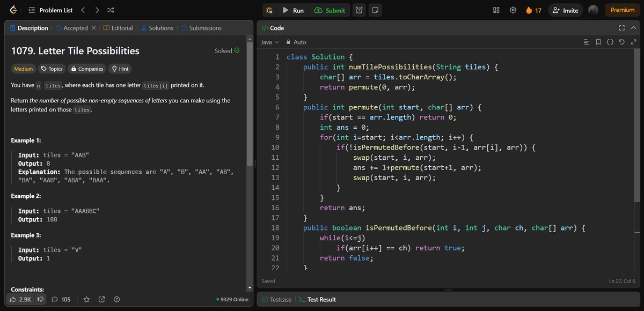The width and height of the screenshot is (644, 311).
Task: Open the Problem List panel
Action: coord(49,10)
